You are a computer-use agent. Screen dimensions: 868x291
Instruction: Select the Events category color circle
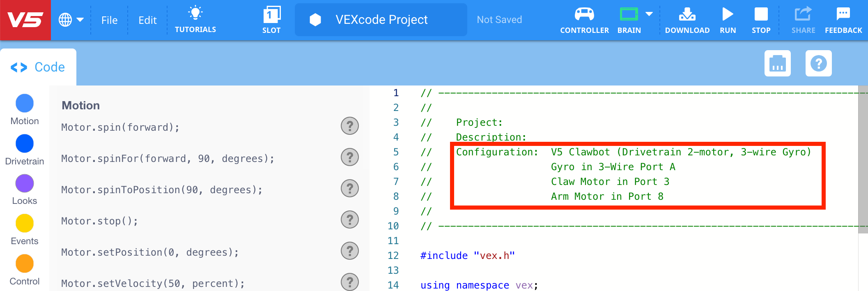click(x=24, y=223)
